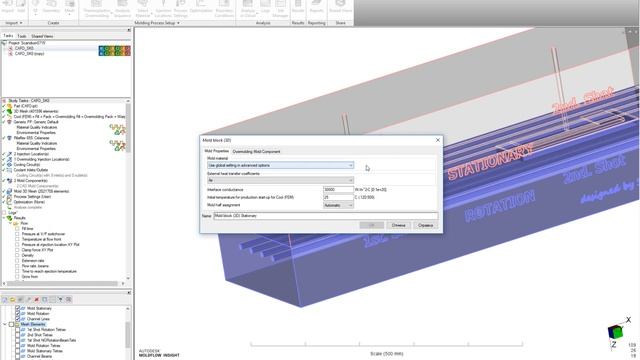
Task: Click the Cooling Circuit(s) icon in study tasks
Action: point(9,165)
